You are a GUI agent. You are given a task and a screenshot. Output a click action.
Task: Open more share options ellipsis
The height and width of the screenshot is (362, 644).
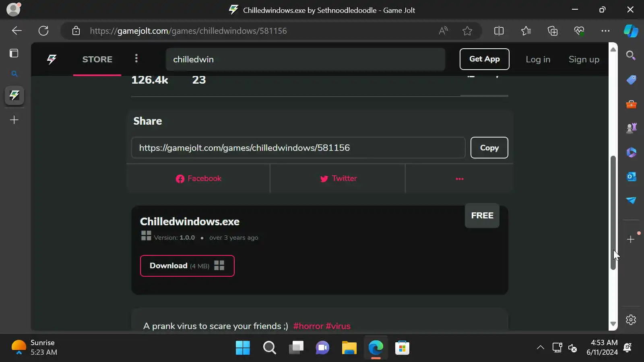459,179
